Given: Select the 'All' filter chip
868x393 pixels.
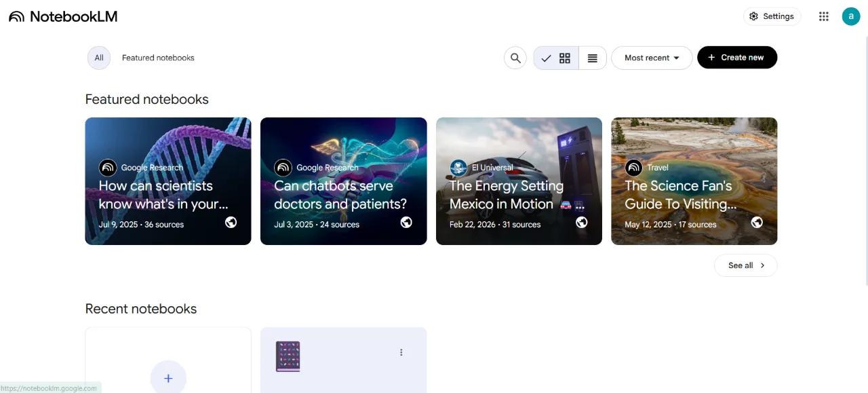Looking at the screenshot, I should pos(99,58).
